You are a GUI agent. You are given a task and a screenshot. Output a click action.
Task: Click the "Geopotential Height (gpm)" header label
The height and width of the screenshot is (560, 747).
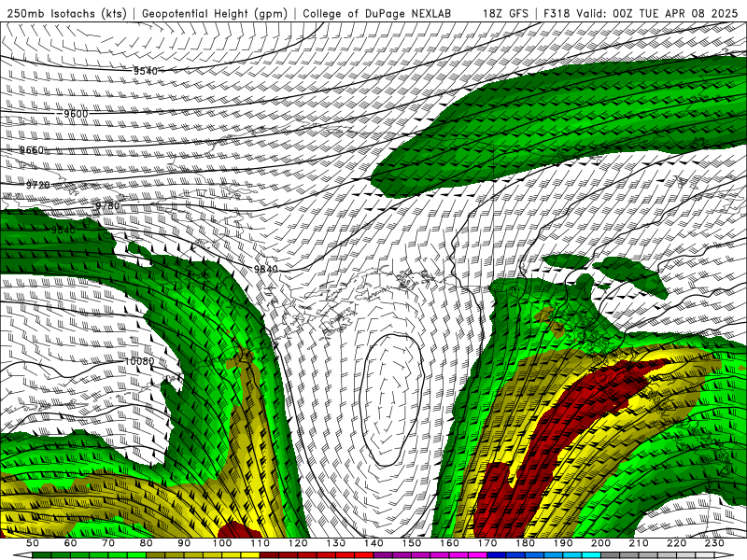pos(215,13)
